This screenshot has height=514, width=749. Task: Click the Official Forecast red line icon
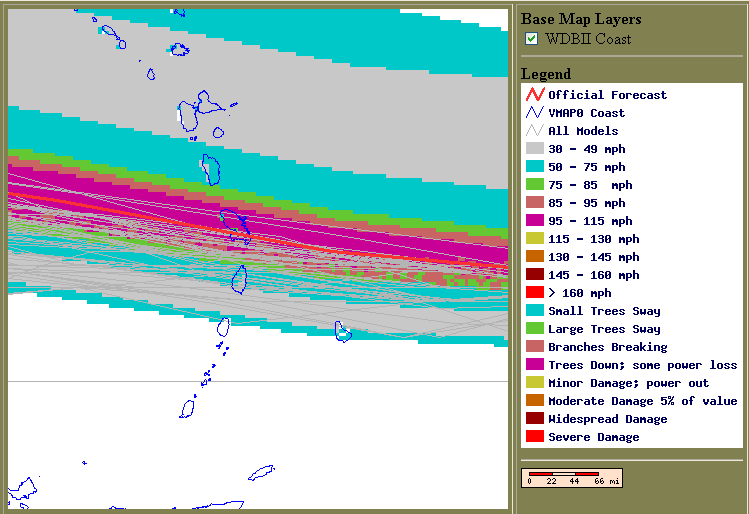point(535,95)
